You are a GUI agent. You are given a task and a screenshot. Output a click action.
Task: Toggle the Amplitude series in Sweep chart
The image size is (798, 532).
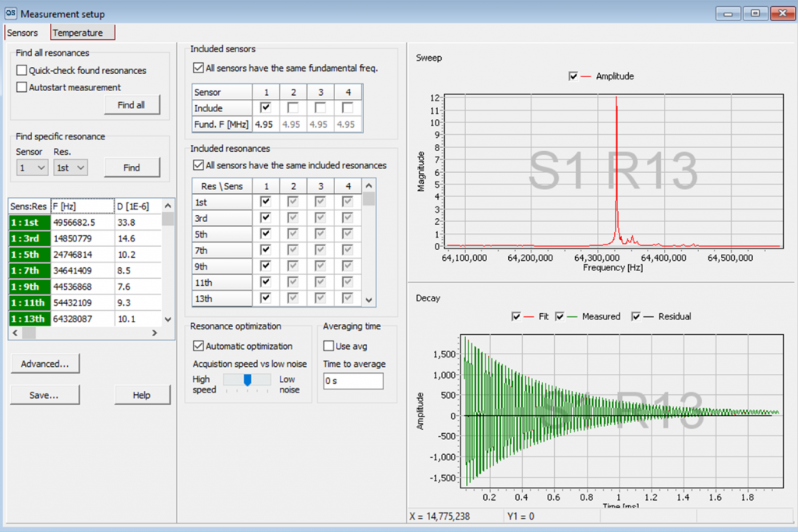tap(573, 76)
